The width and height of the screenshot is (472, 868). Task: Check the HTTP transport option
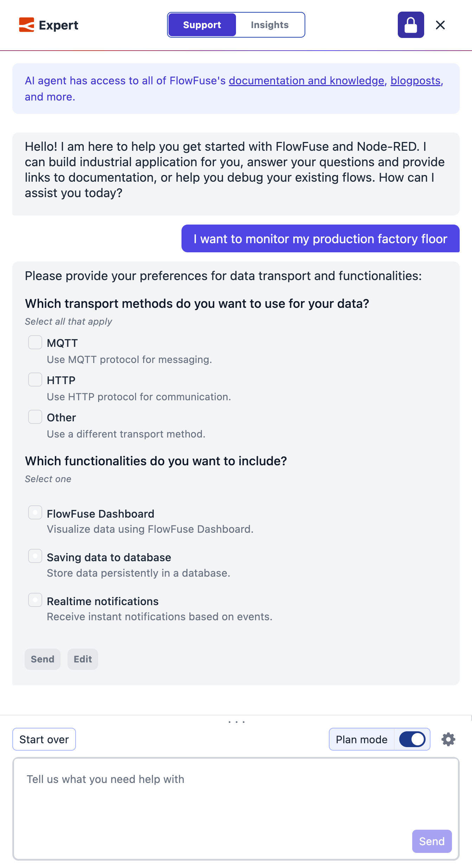pyautogui.click(x=35, y=380)
